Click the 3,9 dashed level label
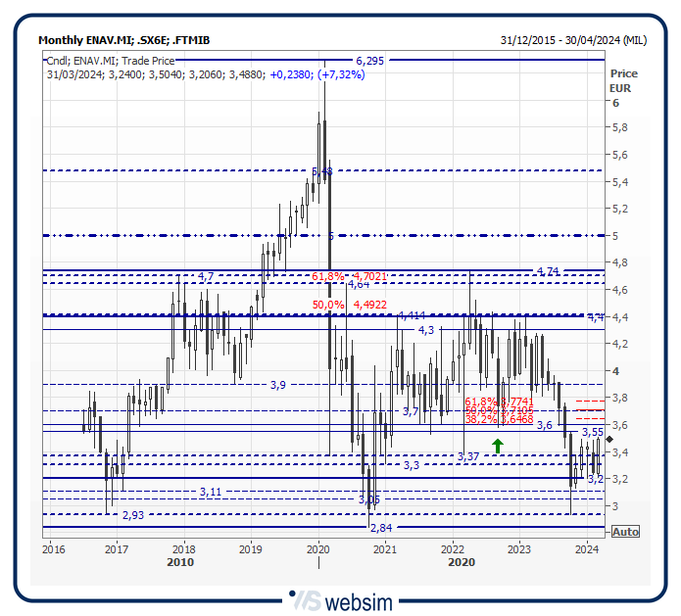Viewport: 681px width, 616px height. click(x=278, y=385)
